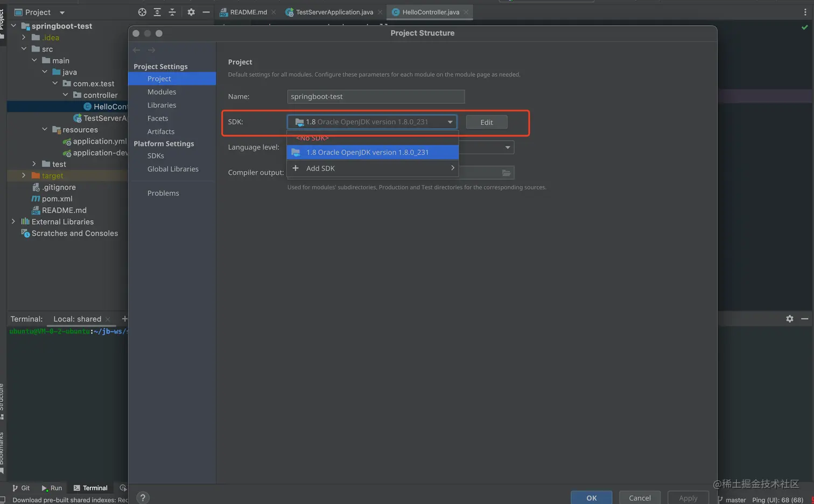
Task: Add a new terminal session
Action: 124,319
